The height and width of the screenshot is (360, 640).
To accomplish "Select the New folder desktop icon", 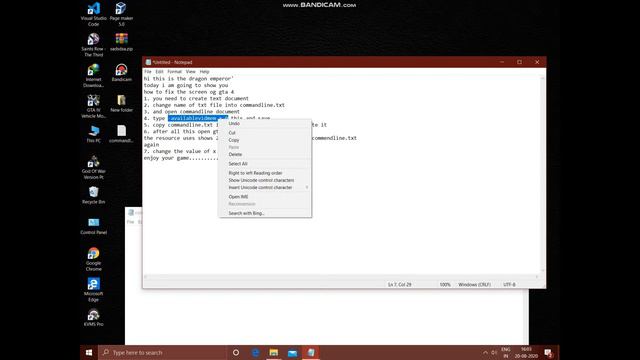I will [121, 103].
